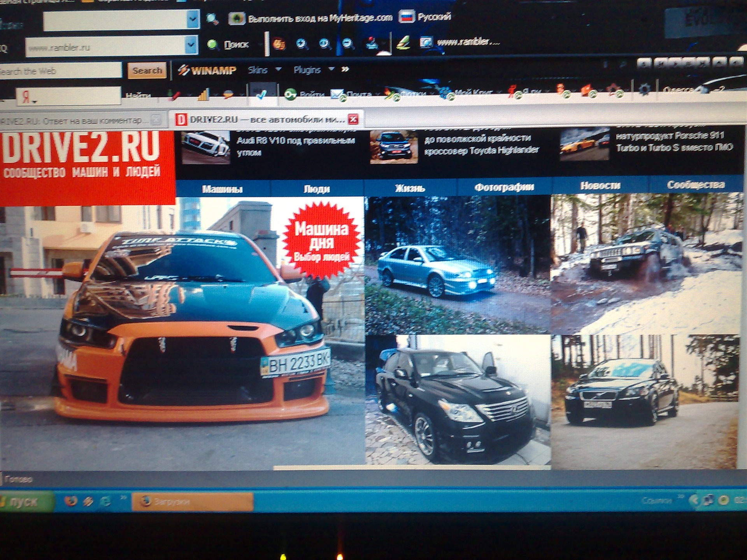747x560 pixels.
Task: Click the orange face icon in ICQ toolbar
Action: [x=279, y=44]
